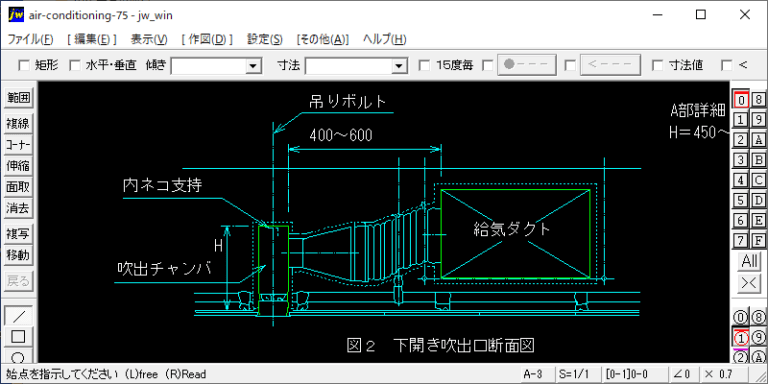Click layer button 3 in upper grid

(x=741, y=160)
